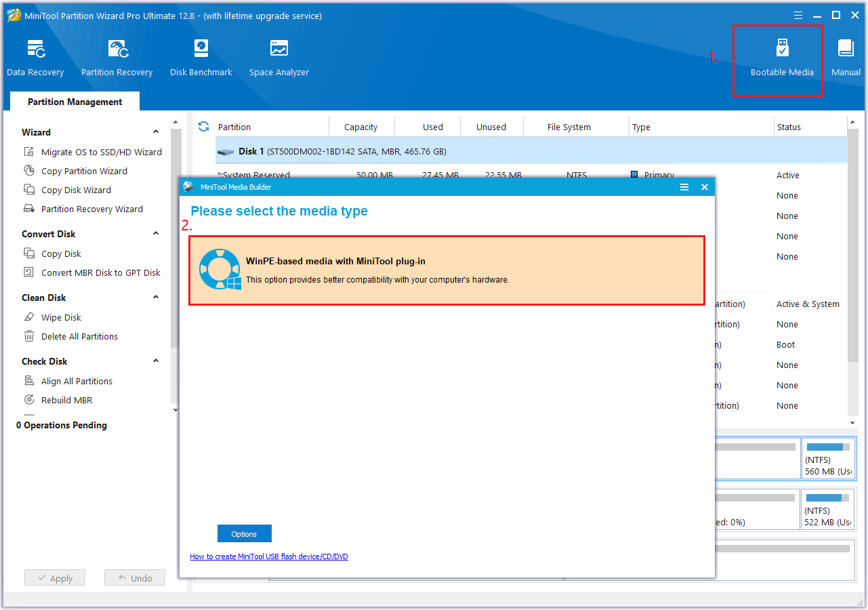
Task: Select Migrate OS to SSD/HD Wizard
Action: [x=102, y=152]
